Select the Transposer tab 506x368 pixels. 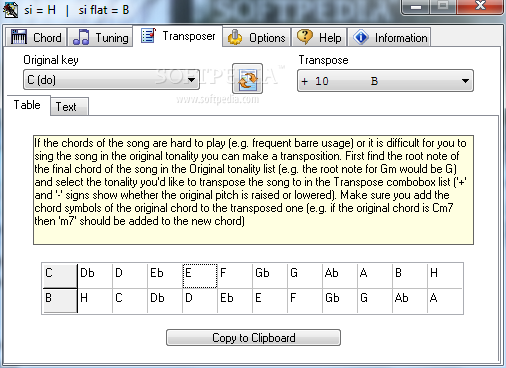coord(178,36)
